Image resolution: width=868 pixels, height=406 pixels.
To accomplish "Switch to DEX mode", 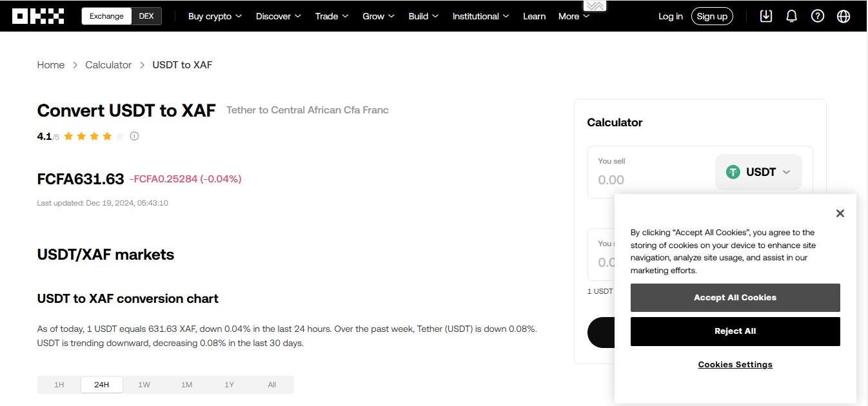I will [146, 16].
